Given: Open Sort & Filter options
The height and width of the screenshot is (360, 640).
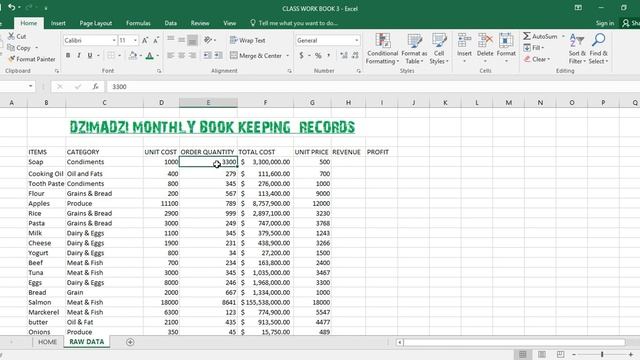Looking at the screenshot, I should point(577,49).
